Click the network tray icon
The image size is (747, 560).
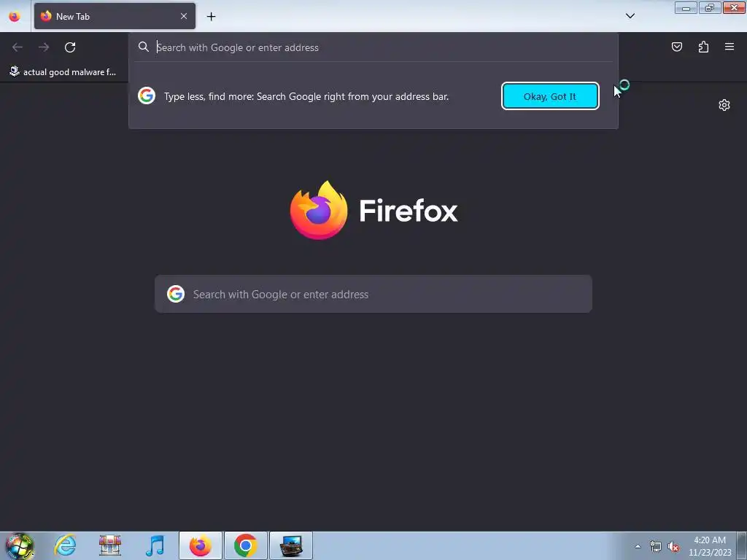coord(656,546)
